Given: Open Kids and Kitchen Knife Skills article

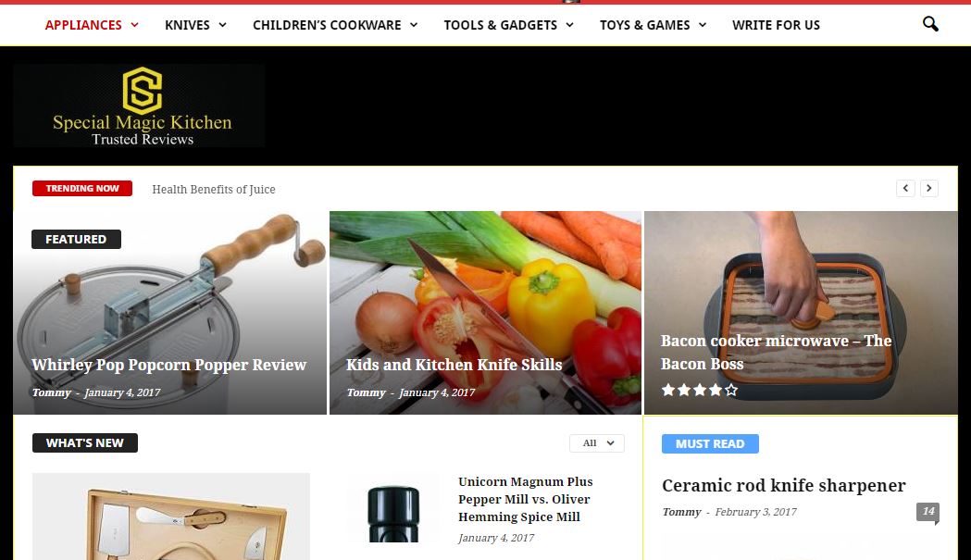Looking at the screenshot, I should click(x=454, y=365).
